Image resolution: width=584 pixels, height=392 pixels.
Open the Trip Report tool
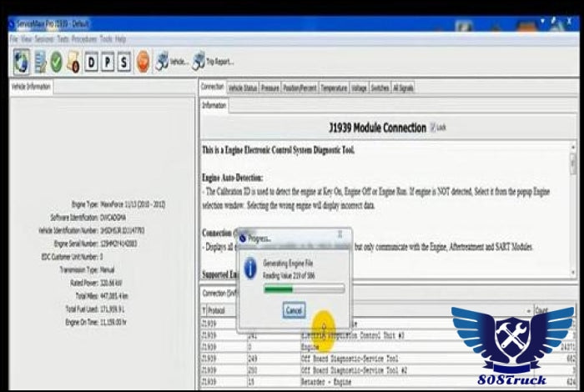pyautogui.click(x=214, y=62)
